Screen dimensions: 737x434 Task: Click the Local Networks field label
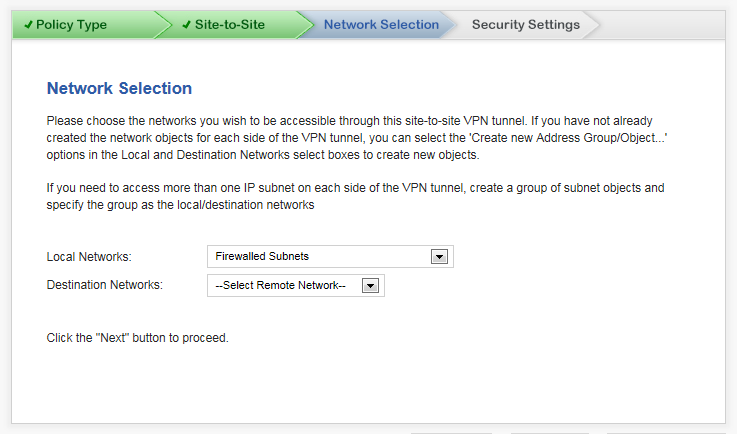[x=89, y=257]
